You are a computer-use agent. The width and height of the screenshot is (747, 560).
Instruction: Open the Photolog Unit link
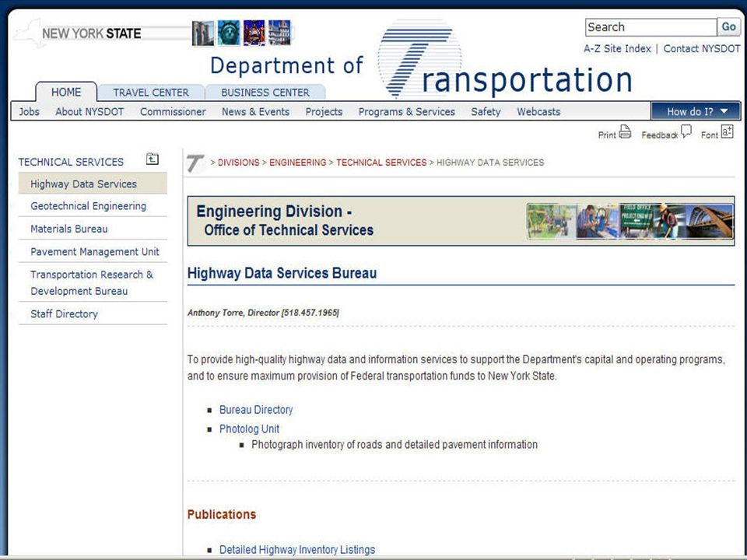click(249, 429)
